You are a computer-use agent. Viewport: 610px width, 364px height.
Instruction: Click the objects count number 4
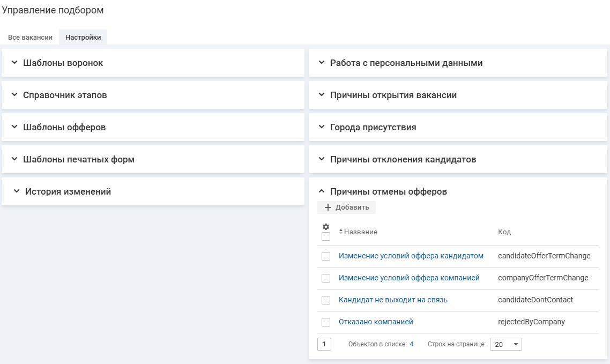[x=411, y=344]
